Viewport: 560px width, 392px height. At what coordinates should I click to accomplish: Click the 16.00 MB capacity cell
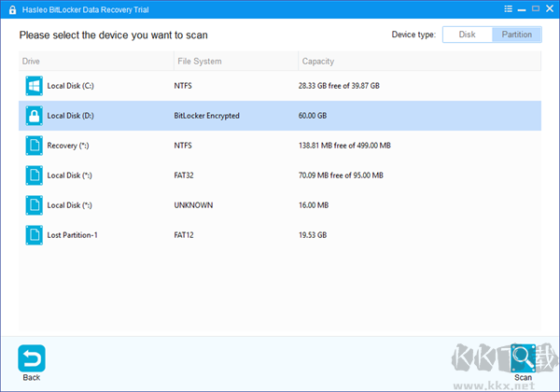coord(314,205)
